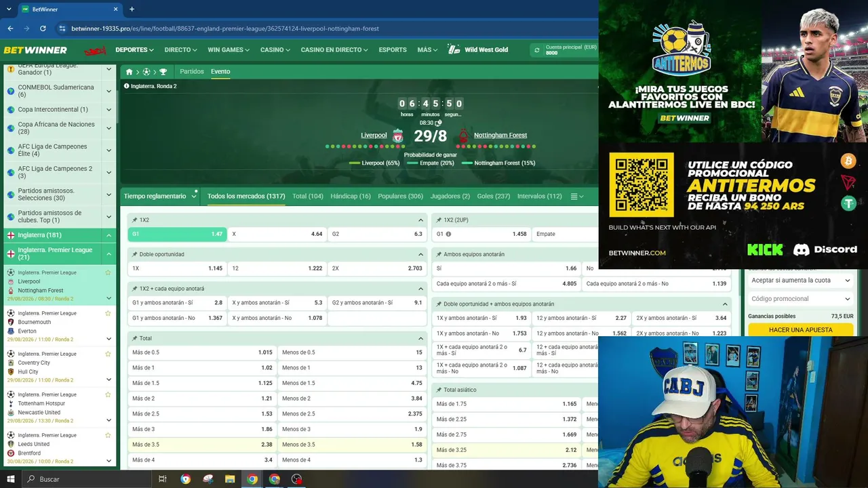Open the market layout list icon

(576, 197)
